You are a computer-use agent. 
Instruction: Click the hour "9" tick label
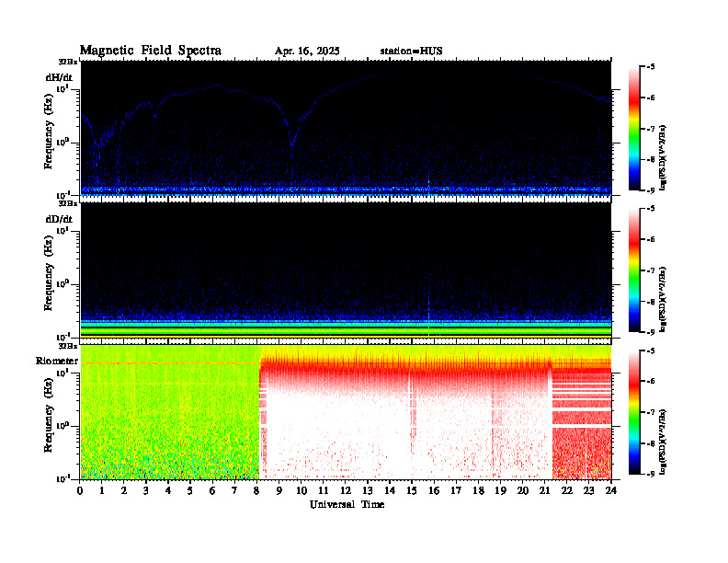click(279, 491)
